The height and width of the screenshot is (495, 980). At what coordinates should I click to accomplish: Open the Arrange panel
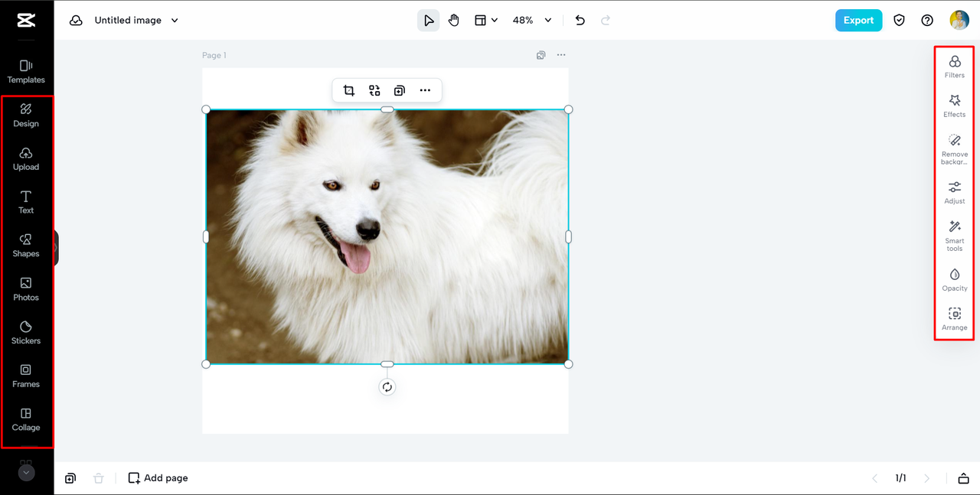955,319
